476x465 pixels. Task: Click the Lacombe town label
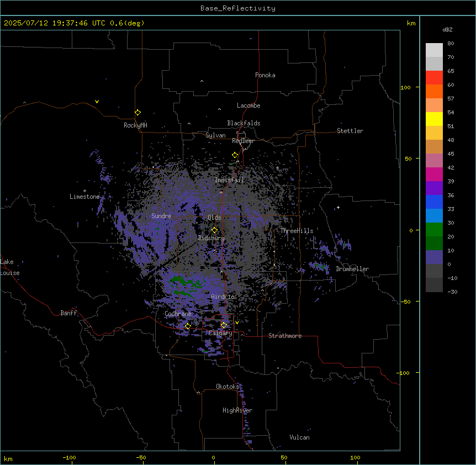point(248,105)
